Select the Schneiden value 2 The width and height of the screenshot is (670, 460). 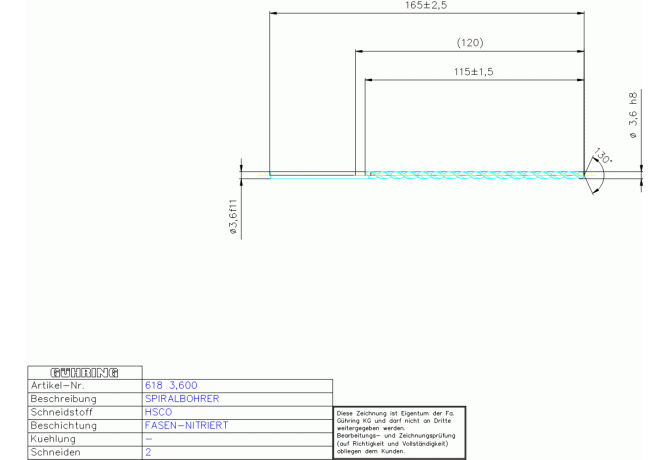pos(148,452)
